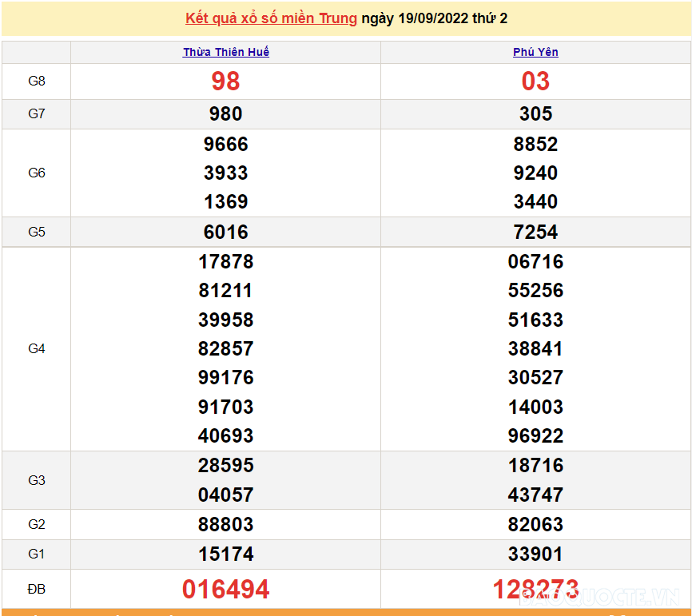Open the 'Kết quả xổ số miền Trung' link

[x=271, y=18]
